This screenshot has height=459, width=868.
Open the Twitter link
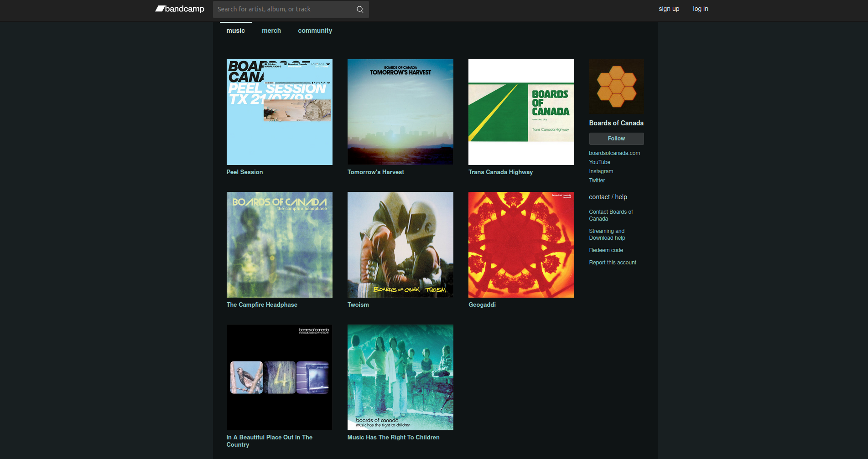tap(597, 181)
